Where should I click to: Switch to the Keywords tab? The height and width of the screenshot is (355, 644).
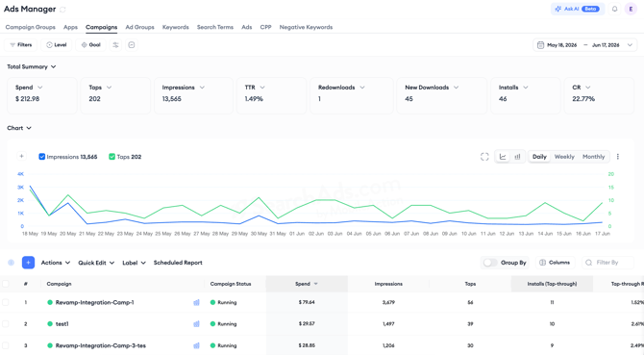coord(175,27)
